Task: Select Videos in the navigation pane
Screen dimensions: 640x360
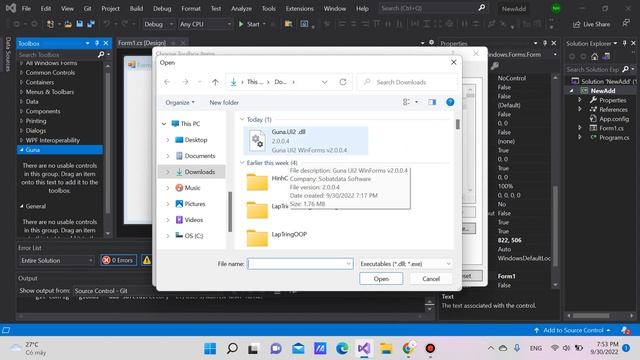Action: 193,220
